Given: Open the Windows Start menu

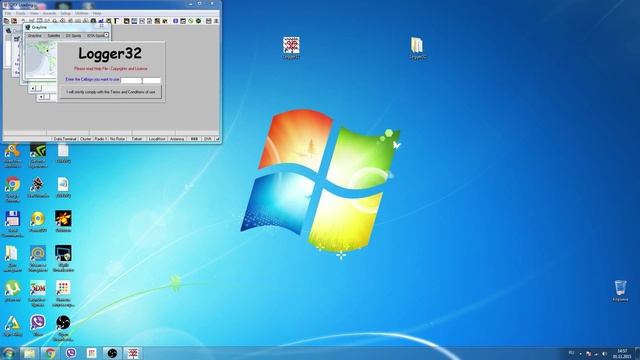Looking at the screenshot, I should point(9,353).
